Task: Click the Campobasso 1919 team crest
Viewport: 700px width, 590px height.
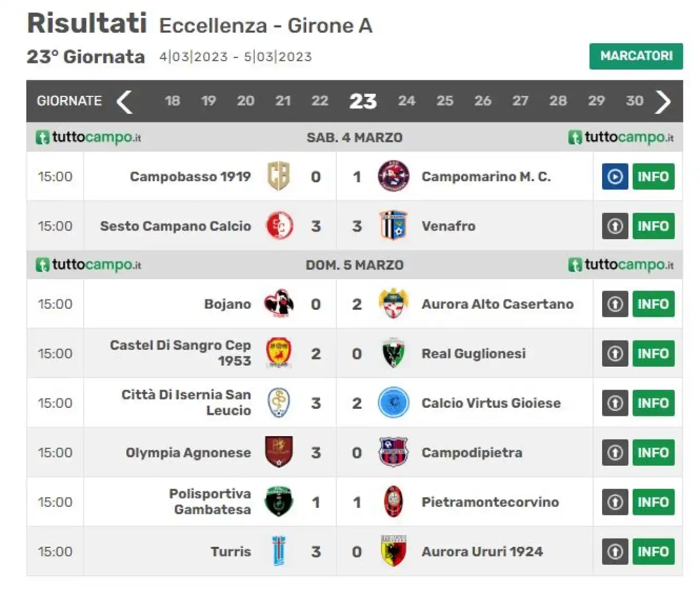Action: tap(278, 176)
